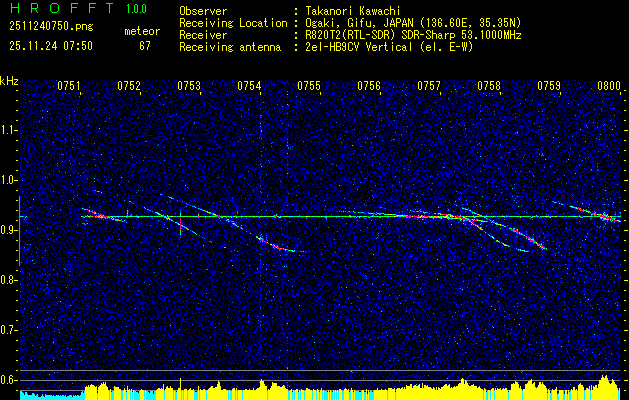Click the Receiver label
The width and height of the screenshot is (629, 400).
point(203,35)
